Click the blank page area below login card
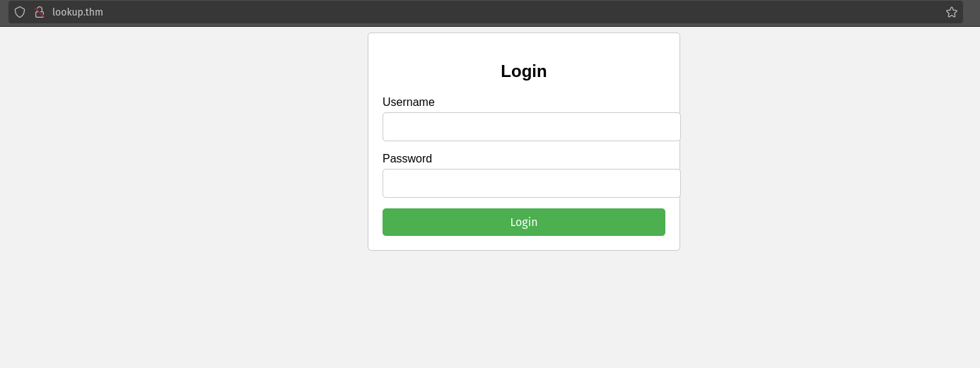Image resolution: width=980 pixels, height=368 pixels. click(523, 311)
